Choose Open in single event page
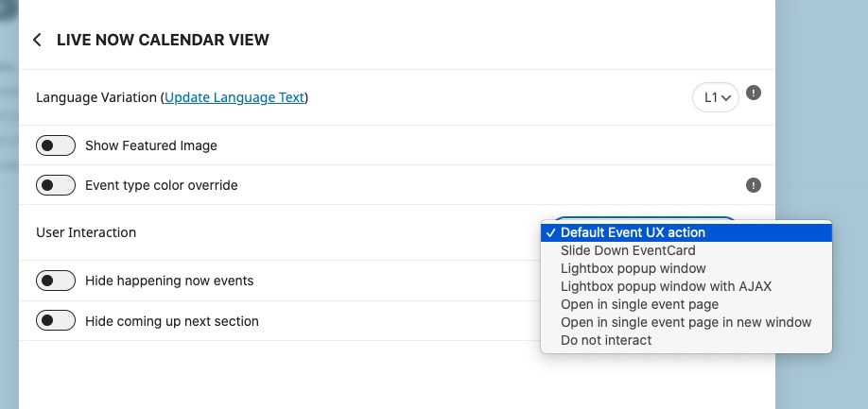This screenshot has width=868, height=409. tap(686, 304)
